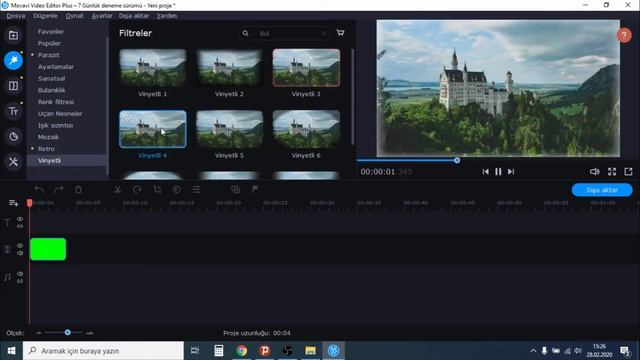Click the Add track icon
The image size is (640, 360).
[x=13, y=203]
